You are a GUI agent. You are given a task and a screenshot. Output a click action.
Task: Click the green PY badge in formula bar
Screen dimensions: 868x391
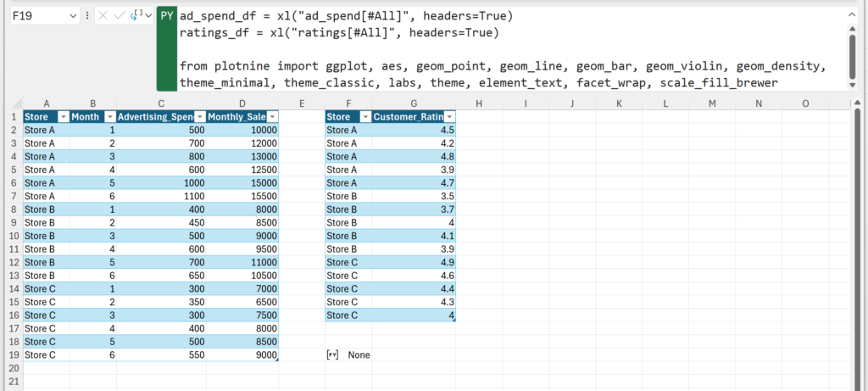click(167, 17)
